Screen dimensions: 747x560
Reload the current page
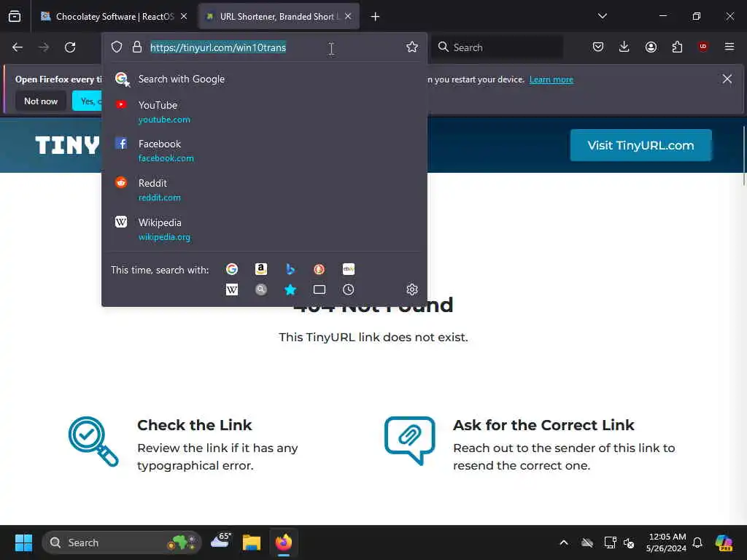point(70,47)
